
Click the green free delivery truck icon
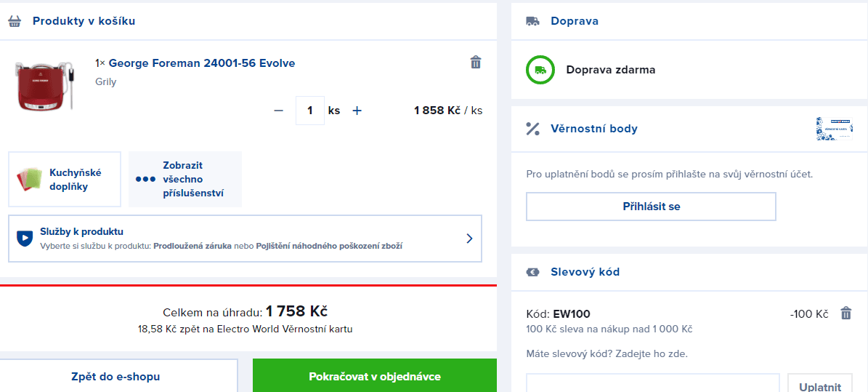pos(540,70)
